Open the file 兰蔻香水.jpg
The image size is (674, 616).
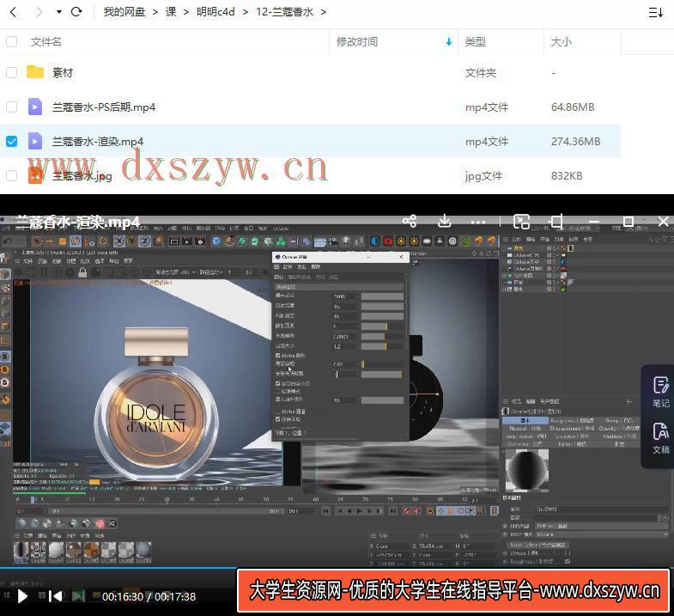82,176
